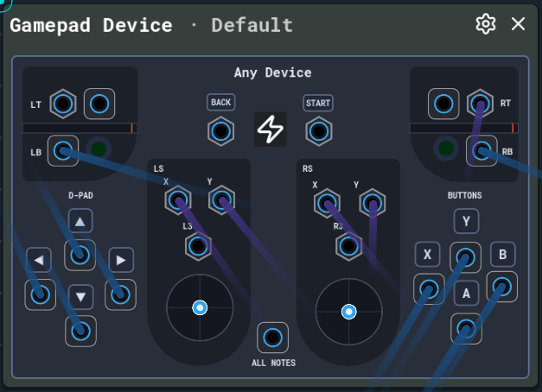Image resolution: width=542 pixels, height=392 pixels.
Task: Select the A button output jack
Action: coord(466,328)
